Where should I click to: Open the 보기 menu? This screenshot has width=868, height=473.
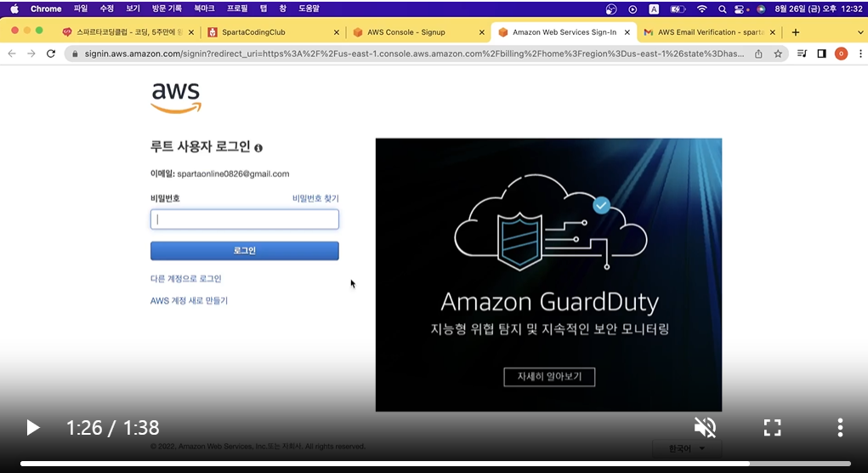click(133, 9)
